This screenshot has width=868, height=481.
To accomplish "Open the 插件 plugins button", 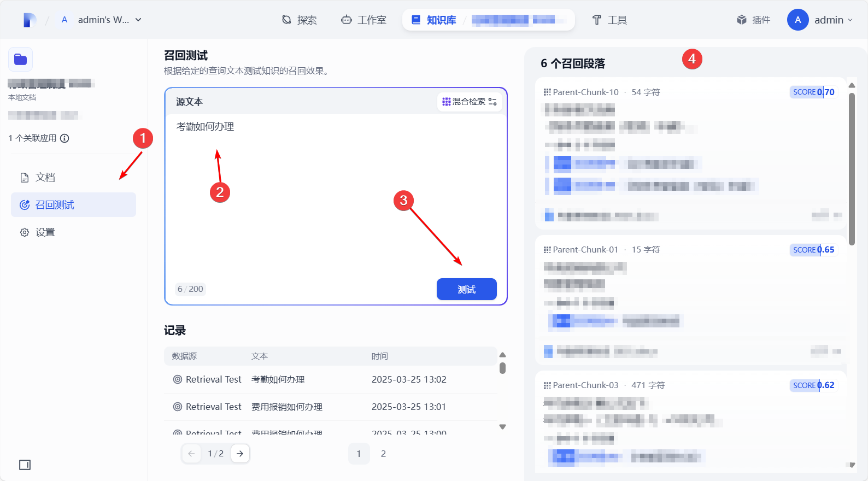I will click(753, 20).
